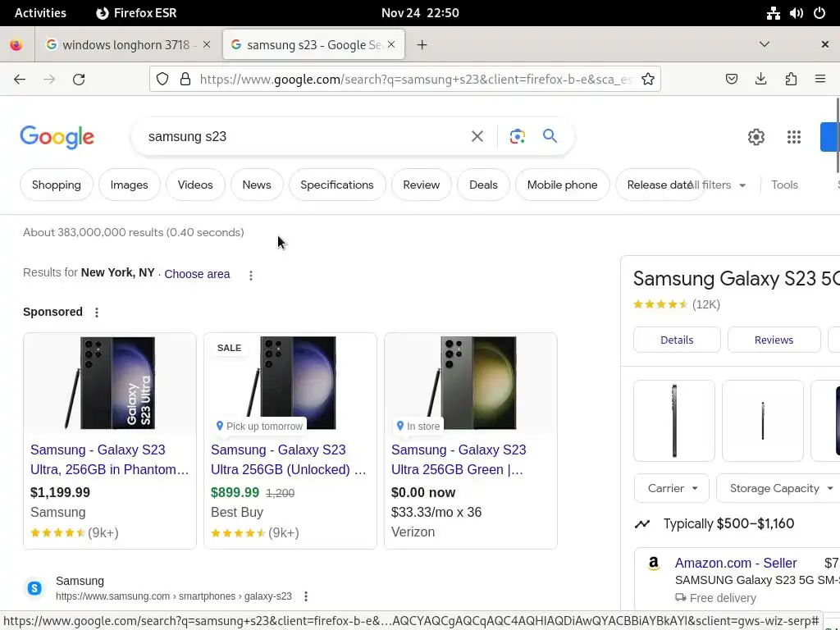Open a new tab with the plus button

(422, 45)
